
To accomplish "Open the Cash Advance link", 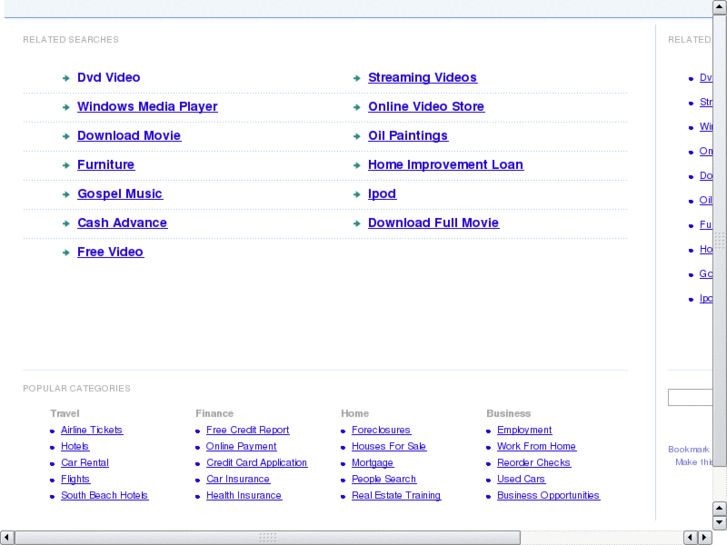I will pyautogui.click(x=122, y=223).
